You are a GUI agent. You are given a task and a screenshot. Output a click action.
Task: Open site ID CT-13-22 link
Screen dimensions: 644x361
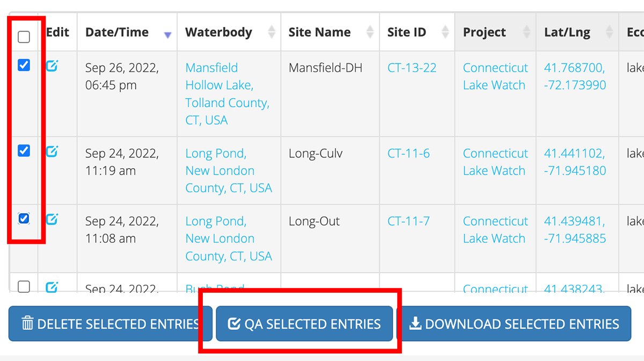coord(412,68)
